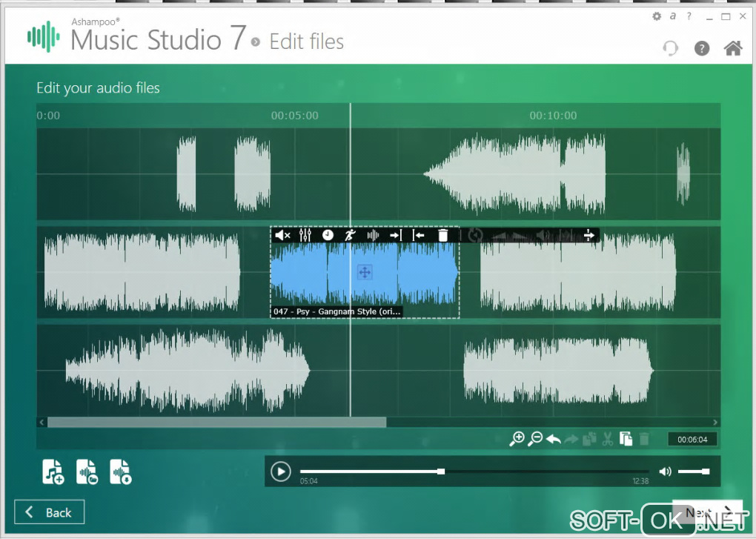
Task: Click the headset support icon
Action: coord(670,47)
